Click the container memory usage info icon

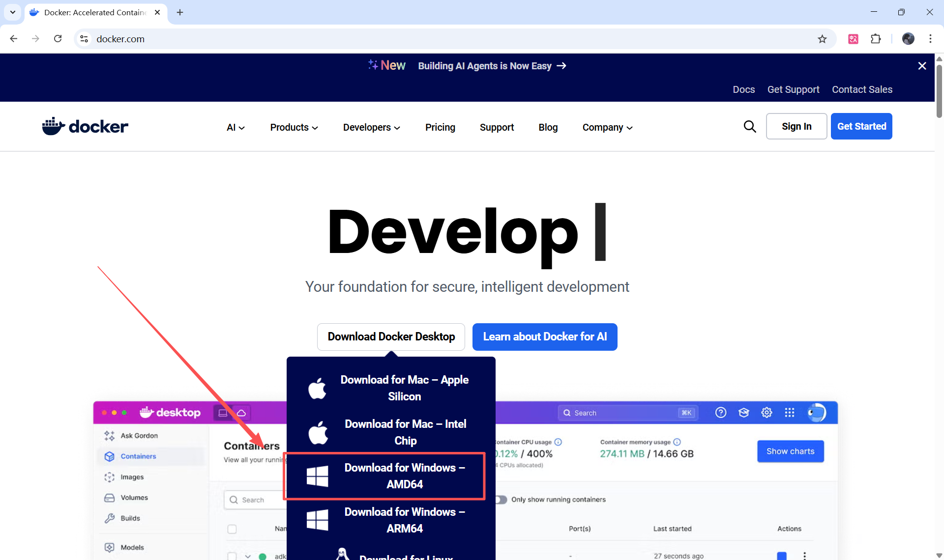[677, 442]
